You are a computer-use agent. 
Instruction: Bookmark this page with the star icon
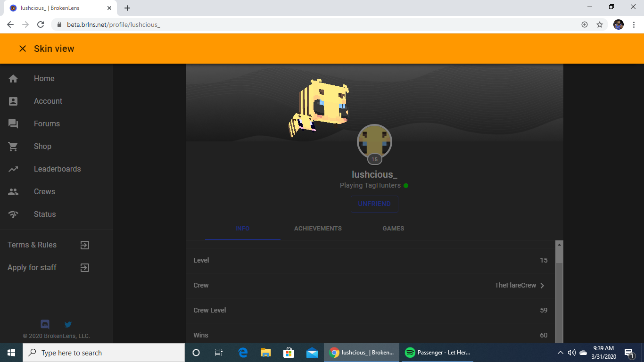(x=600, y=25)
